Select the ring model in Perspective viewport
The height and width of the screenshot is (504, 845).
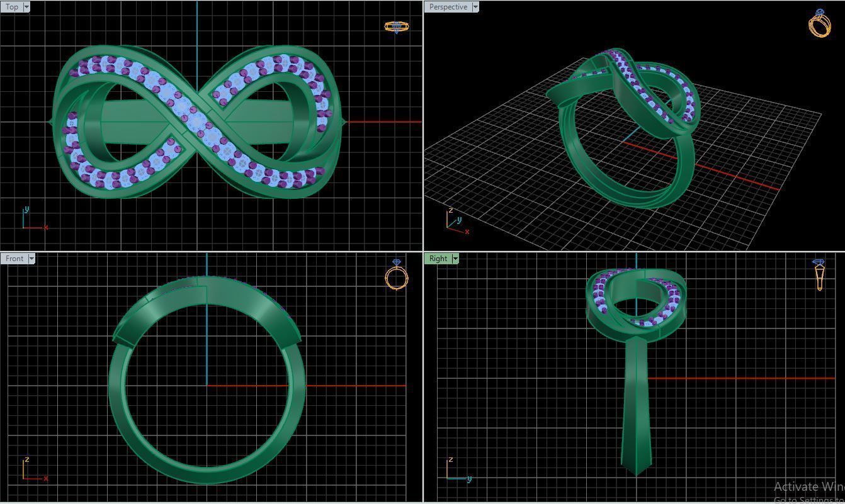pyautogui.click(x=621, y=129)
